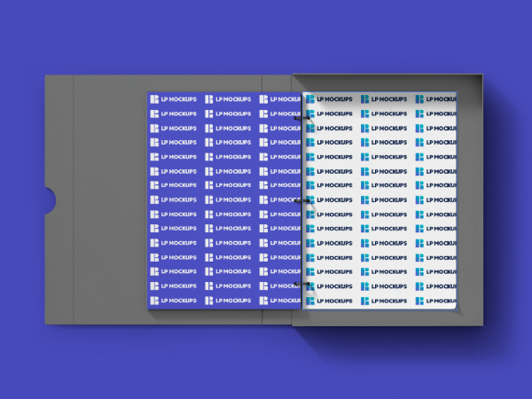Click bottom LP MOCKUPS text in second blue column
This screenshot has height=399, width=532.
pos(233,301)
